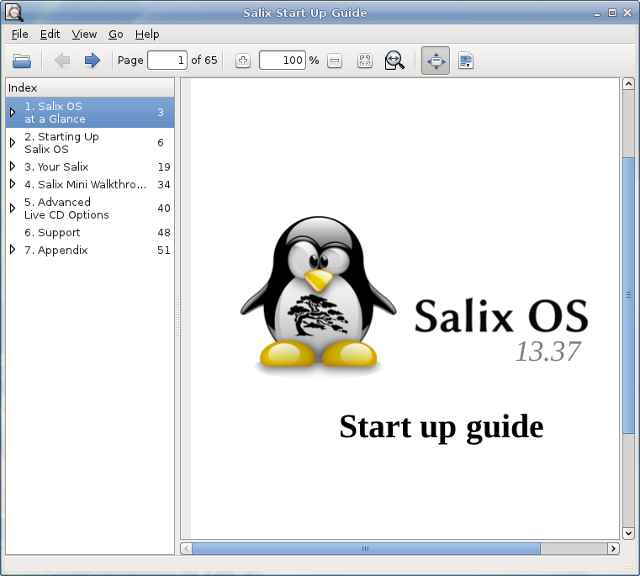Open the Edit menu
Image resolution: width=640 pixels, height=576 pixels.
pyautogui.click(x=50, y=34)
